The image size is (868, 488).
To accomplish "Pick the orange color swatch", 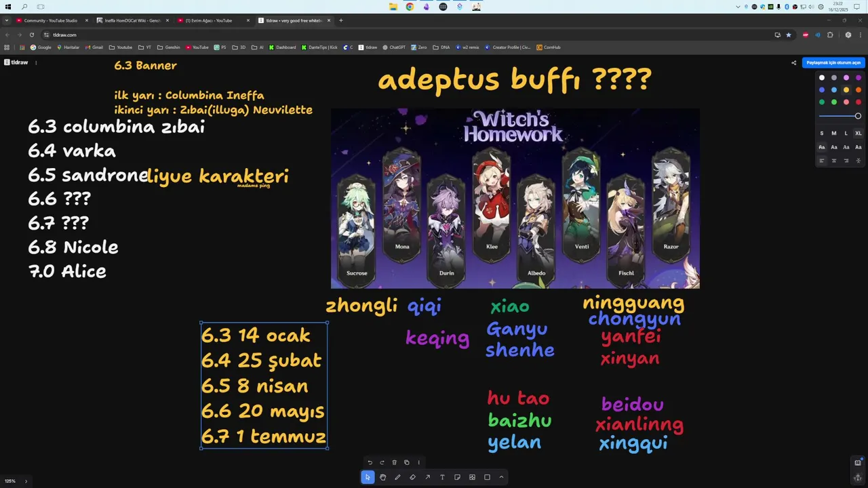I will [x=859, y=90].
